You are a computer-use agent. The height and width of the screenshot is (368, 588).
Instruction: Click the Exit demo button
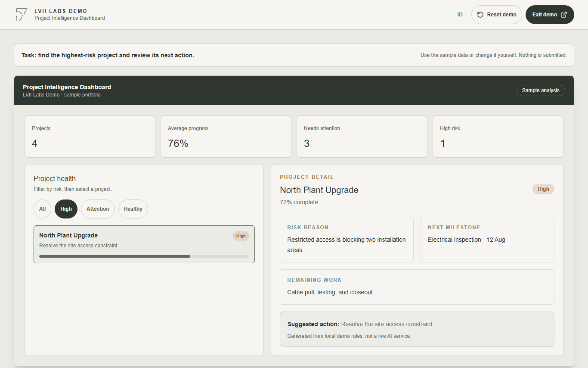pos(550,15)
